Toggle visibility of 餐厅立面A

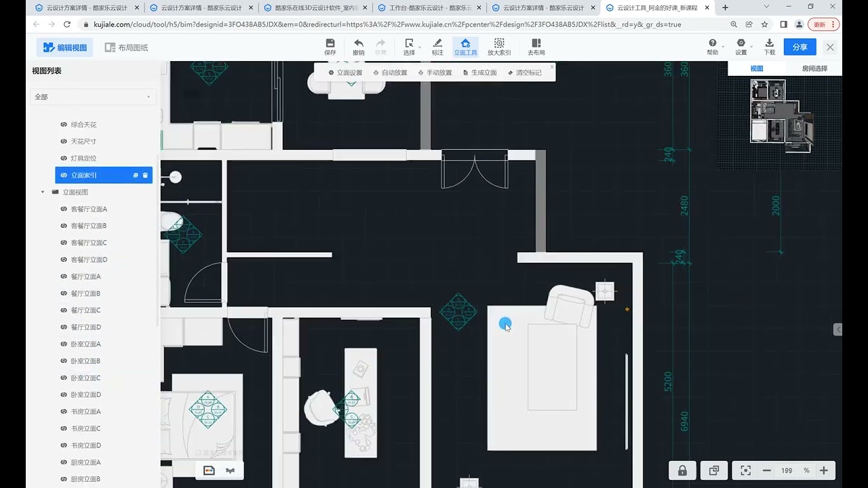pyautogui.click(x=64, y=277)
